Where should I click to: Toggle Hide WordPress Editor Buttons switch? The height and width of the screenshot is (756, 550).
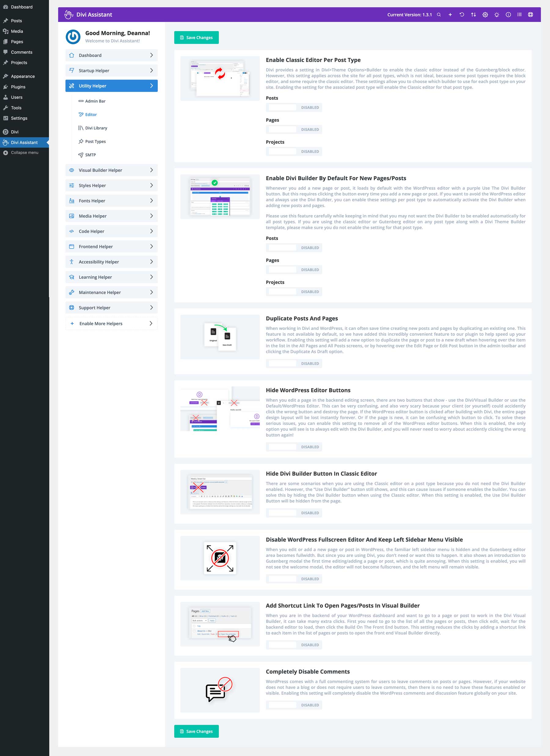coord(281,447)
